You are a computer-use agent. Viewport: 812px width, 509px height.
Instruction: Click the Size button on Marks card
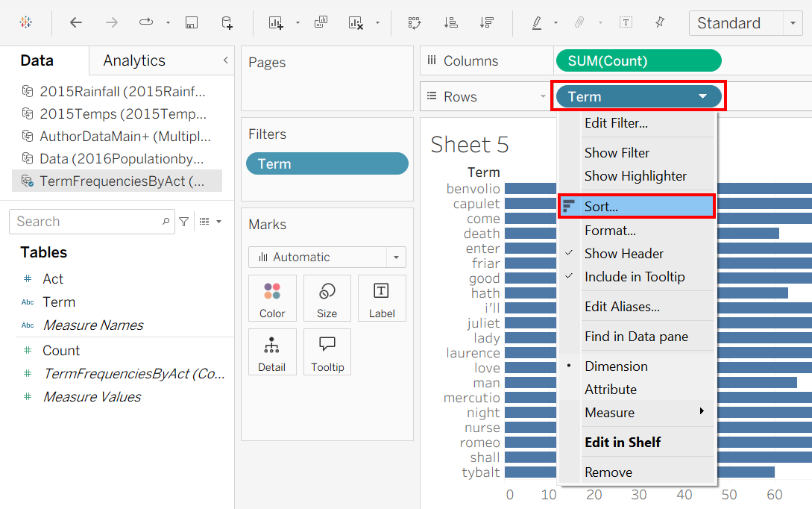pos(327,298)
